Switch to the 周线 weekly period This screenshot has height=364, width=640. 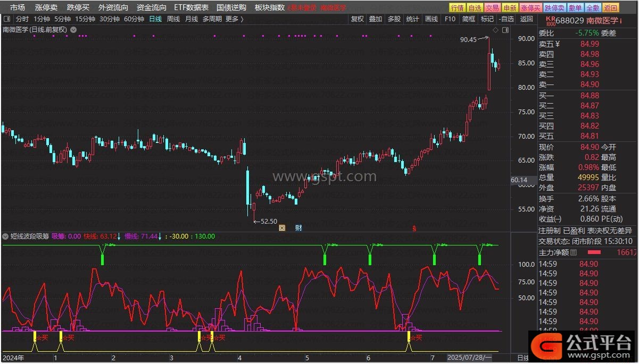point(173,19)
